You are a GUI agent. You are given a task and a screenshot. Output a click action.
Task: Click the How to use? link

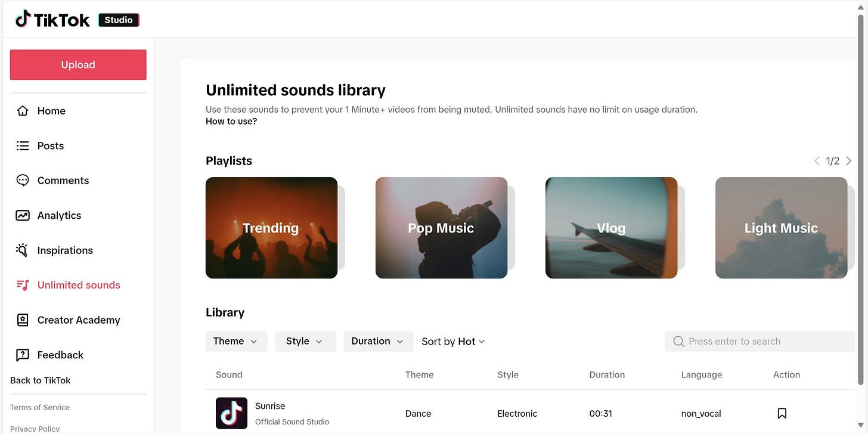(231, 121)
